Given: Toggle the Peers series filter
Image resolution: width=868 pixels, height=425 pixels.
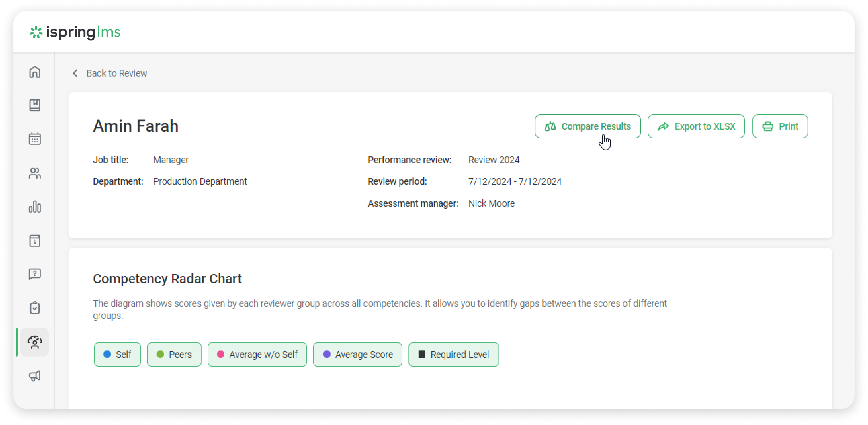Looking at the screenshot, I should (x=174, y=354).
